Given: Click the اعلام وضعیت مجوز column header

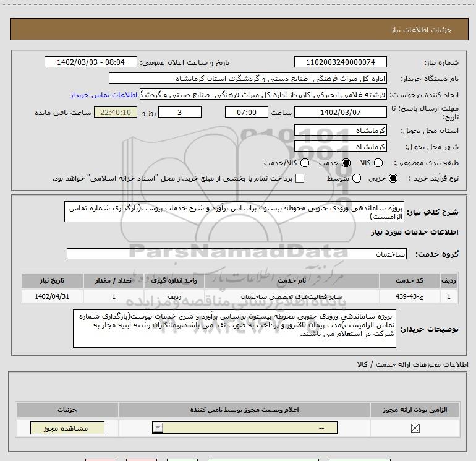Looking at the screenshot, I should pos(244,410).
